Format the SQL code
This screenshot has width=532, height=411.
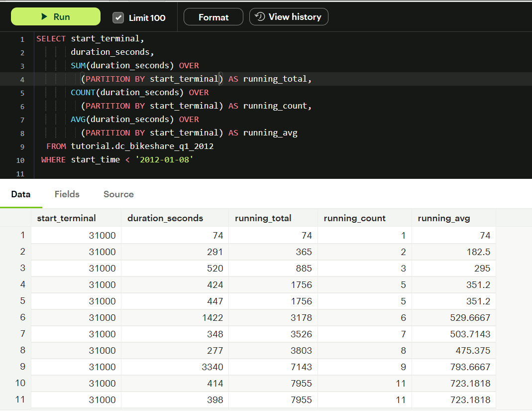click(x=213, y=17)
